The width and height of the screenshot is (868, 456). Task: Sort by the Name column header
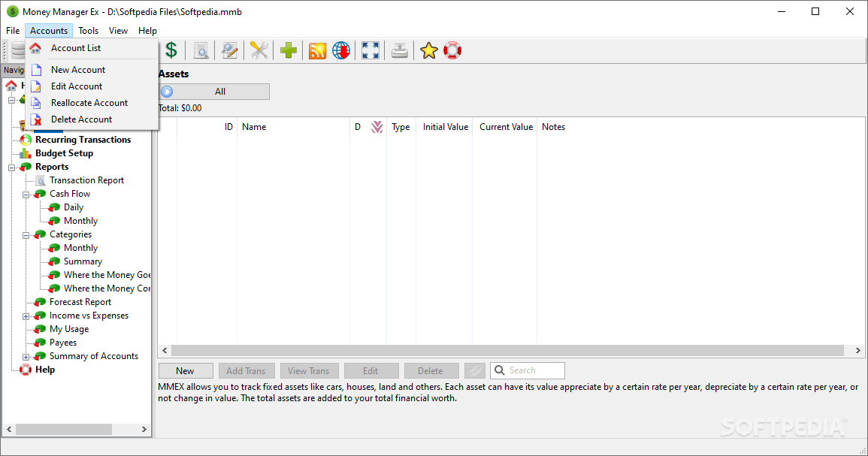(293, 127)
